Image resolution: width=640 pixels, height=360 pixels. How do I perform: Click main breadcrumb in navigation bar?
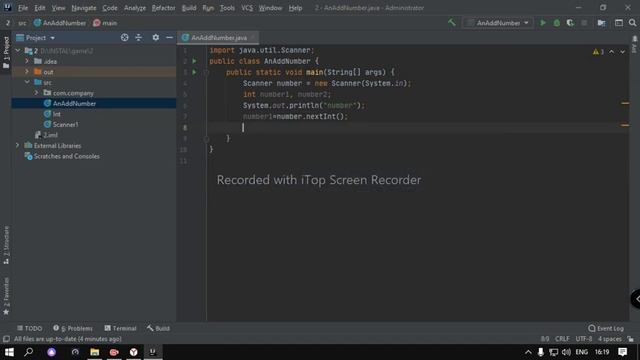(x=105, y=23)
